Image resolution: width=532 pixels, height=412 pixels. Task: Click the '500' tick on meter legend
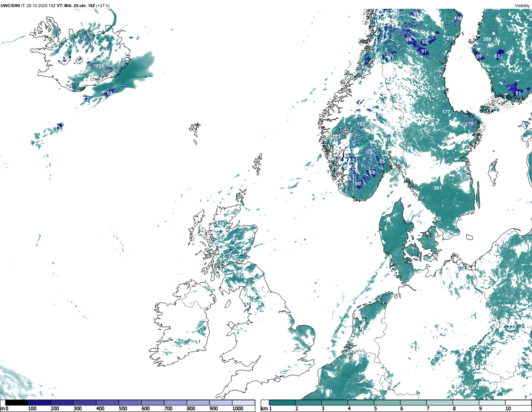(123, 409)
